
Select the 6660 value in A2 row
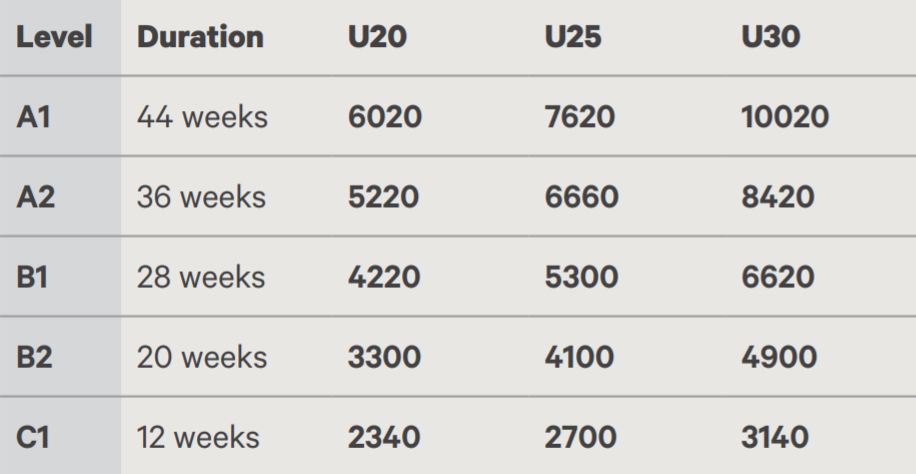pos(581,197)
